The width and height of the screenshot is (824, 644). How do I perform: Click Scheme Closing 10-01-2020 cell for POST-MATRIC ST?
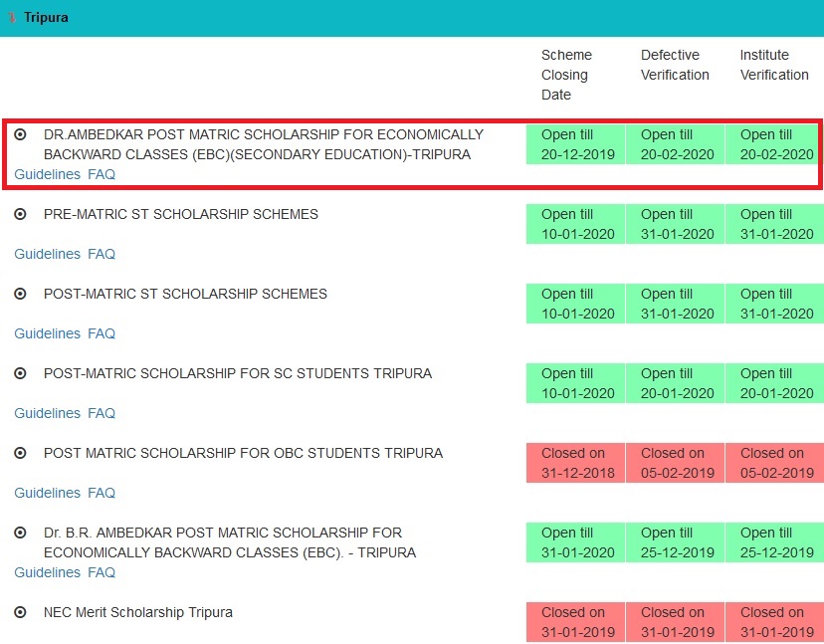click(x=575, y=304)
